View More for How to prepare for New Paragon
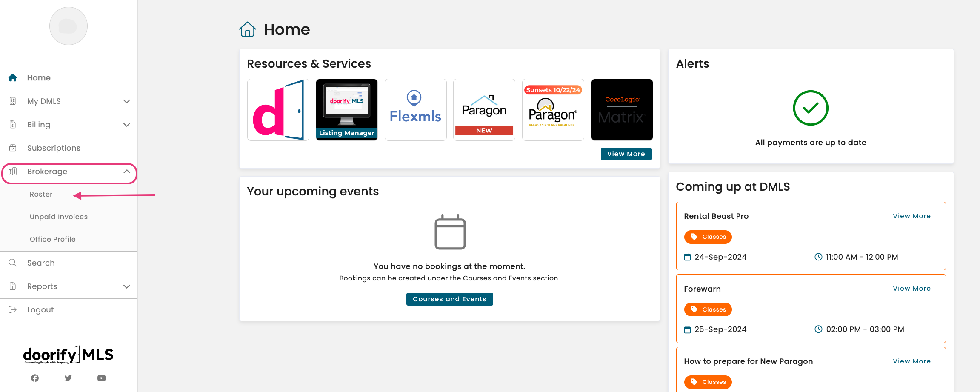 911,361
